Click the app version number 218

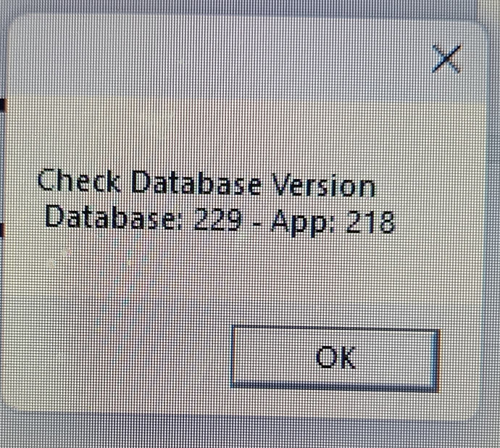tap(370, 221)
